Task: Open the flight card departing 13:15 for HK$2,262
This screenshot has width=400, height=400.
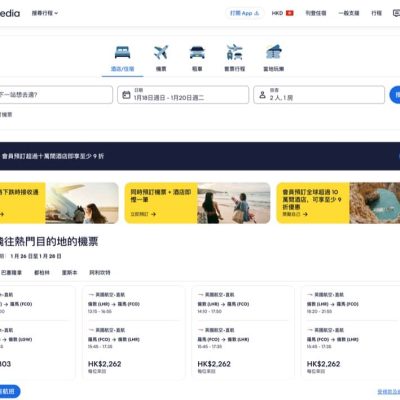Action: click(133, 332)
